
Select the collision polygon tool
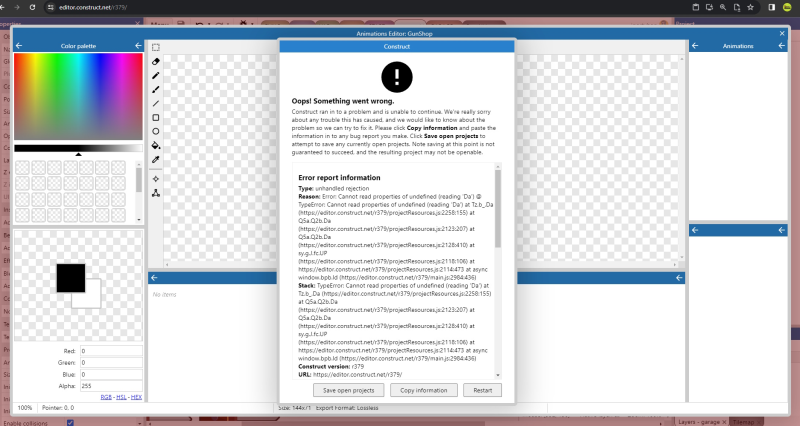click(x=156, y=193)
